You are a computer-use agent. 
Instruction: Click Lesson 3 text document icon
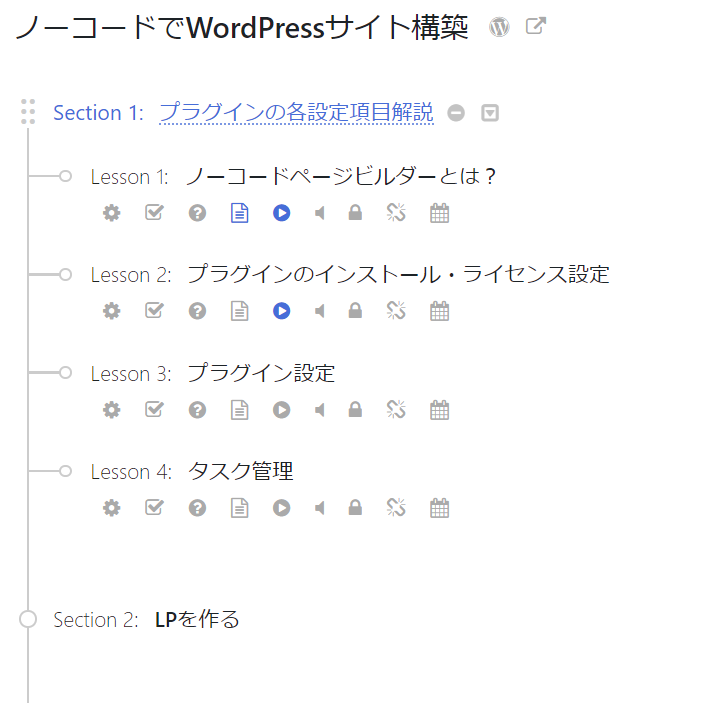pos(239,410)
